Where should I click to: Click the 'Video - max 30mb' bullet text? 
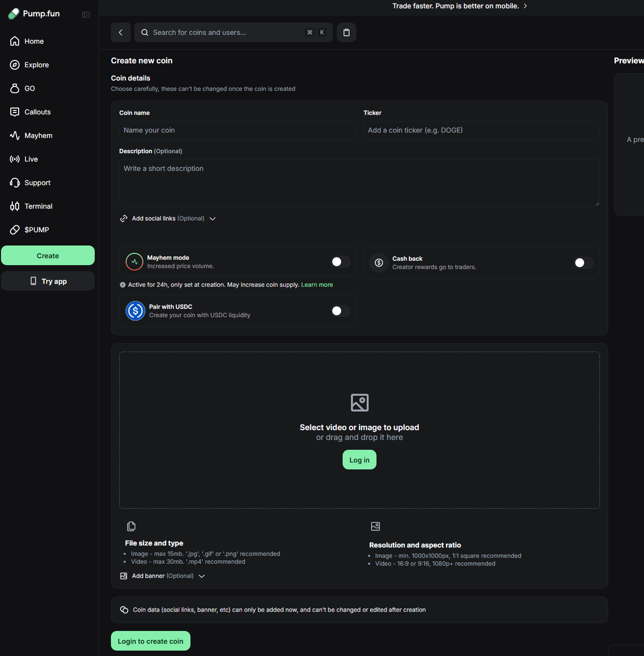188,562
